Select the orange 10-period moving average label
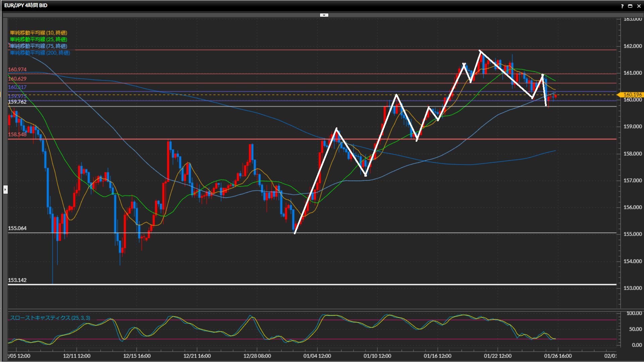Screen dimensions: 644x362 point(39,33)
